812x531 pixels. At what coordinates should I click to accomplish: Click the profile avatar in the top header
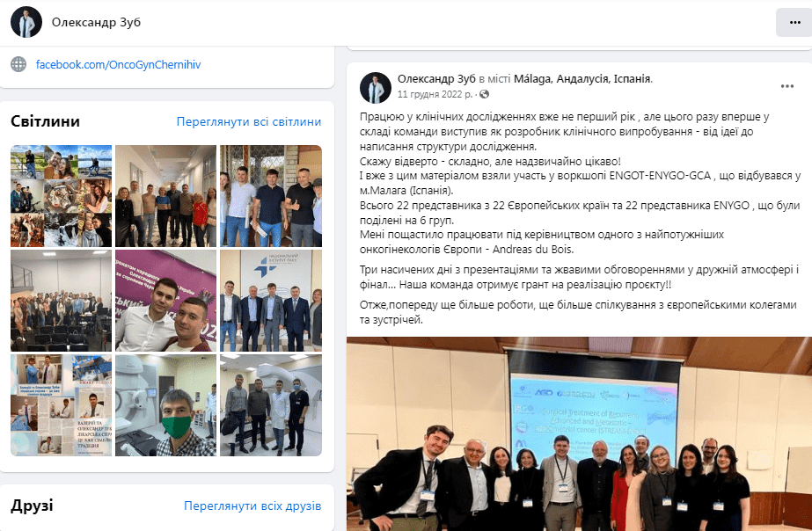point(26,22)
